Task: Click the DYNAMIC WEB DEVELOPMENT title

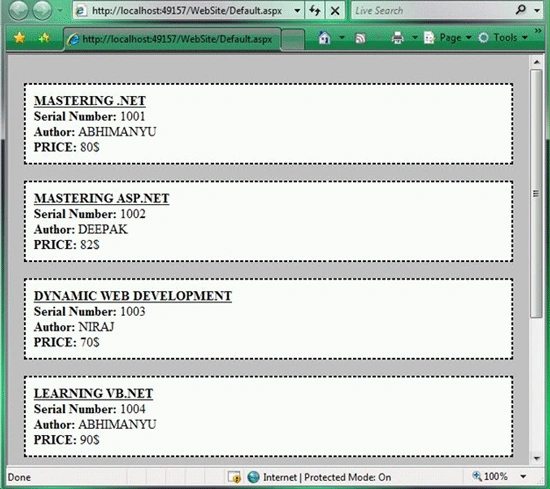Action: (x=133, y=296)
